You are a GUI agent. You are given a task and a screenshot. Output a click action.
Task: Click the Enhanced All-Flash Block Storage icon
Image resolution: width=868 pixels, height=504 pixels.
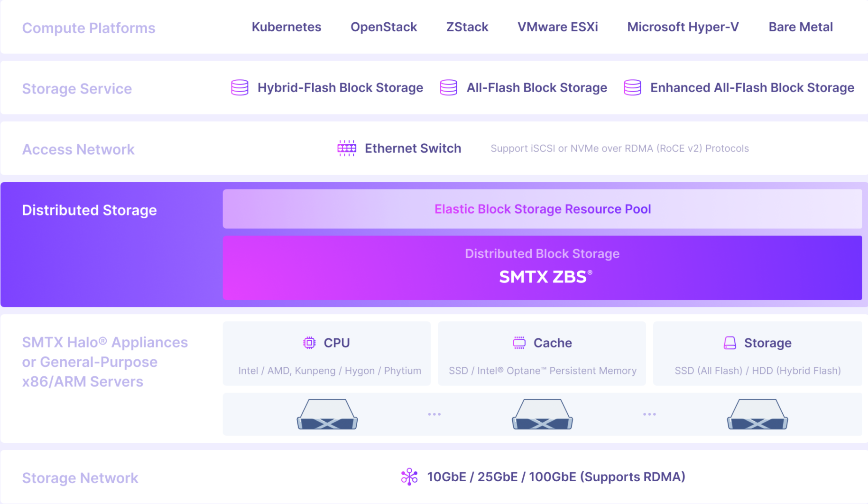point(633,87)
